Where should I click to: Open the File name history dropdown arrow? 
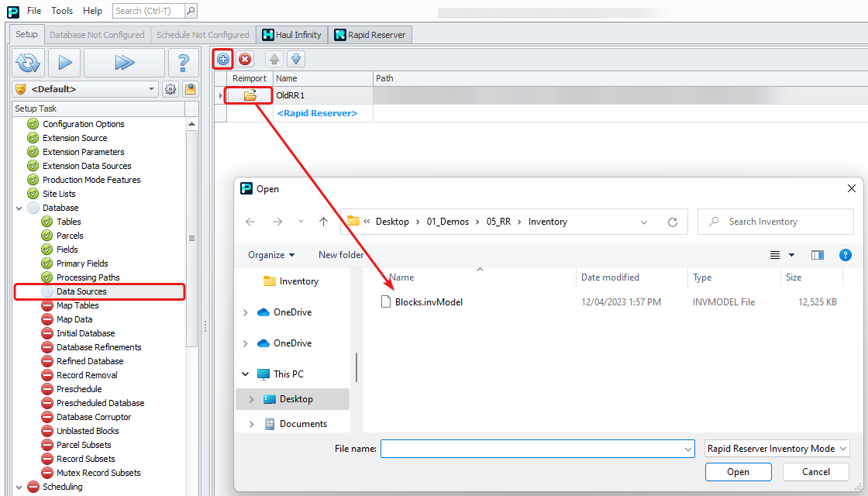pyautogui.click(x=688, y=449)
